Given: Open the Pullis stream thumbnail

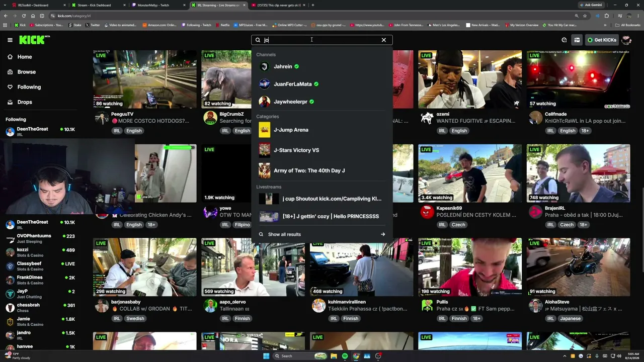Looking at the screenshot, I should [x=469, y=267].
